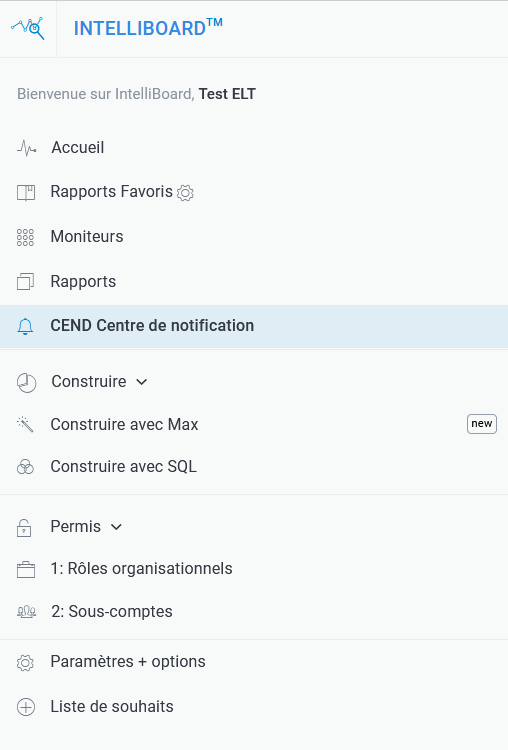Viewport: 508px width, 750px height.
Task: Click the Accueil pulse icon
Action: coord(26,148)
